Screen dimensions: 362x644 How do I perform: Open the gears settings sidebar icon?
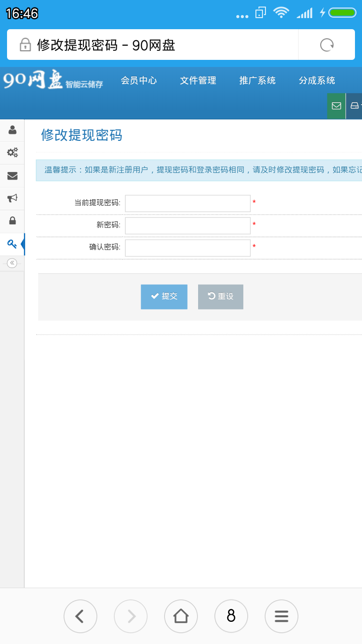[12, 152]
